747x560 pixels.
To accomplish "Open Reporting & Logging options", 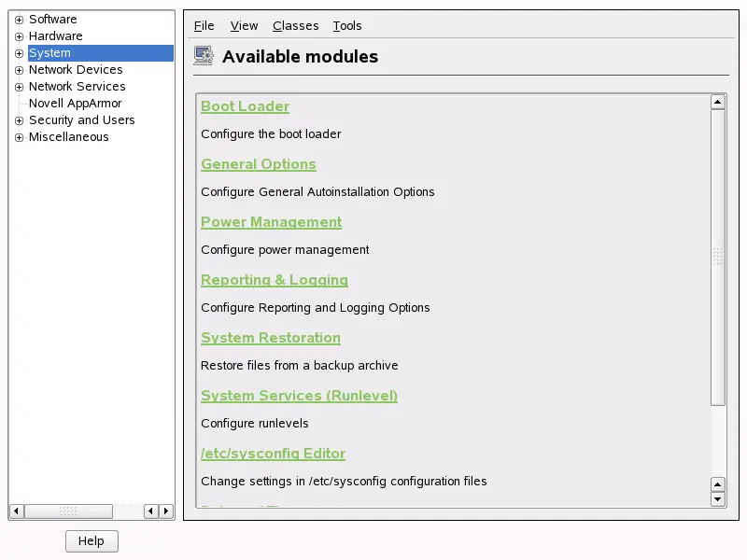I will [275, 280].
